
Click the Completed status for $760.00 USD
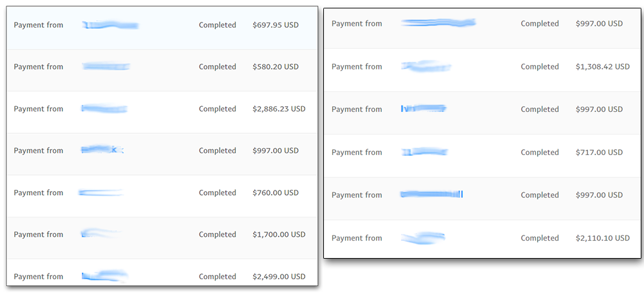pos(217,192)
